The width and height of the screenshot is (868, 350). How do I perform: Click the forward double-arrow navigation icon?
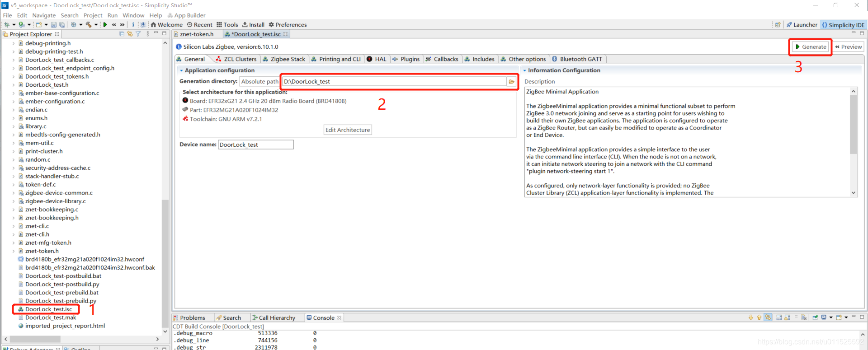[122, 24]
